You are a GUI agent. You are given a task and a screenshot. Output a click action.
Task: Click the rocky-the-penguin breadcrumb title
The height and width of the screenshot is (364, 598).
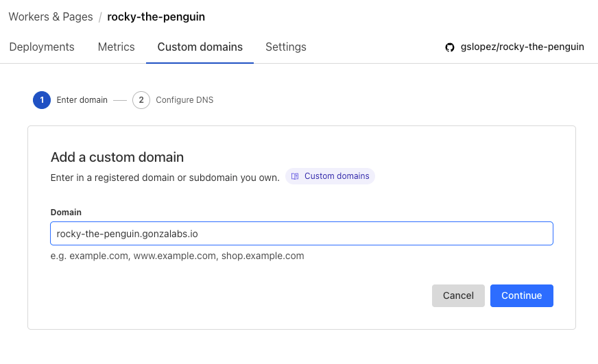[x=156, y=16]
